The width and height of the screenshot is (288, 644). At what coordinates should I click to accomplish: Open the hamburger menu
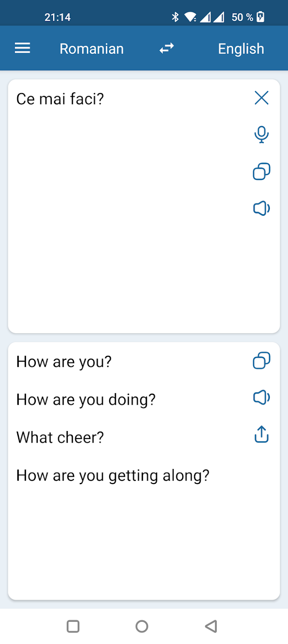coord(23,49)
